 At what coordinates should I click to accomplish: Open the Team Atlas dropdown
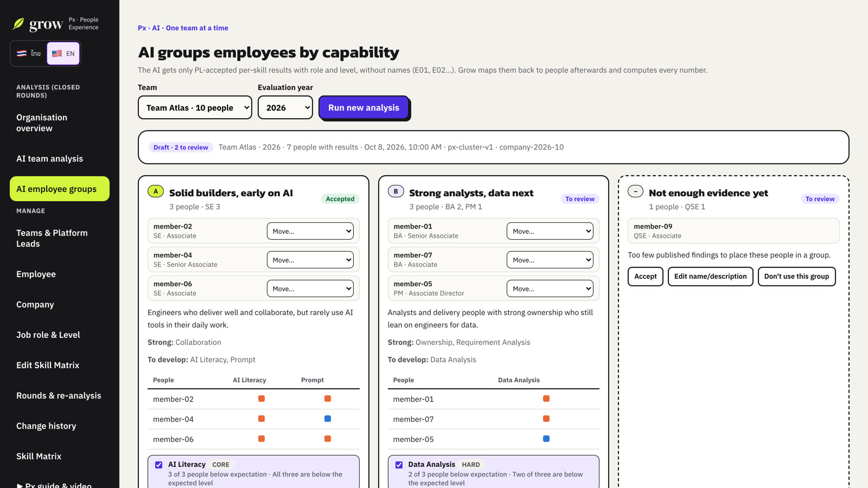(195, 107)
